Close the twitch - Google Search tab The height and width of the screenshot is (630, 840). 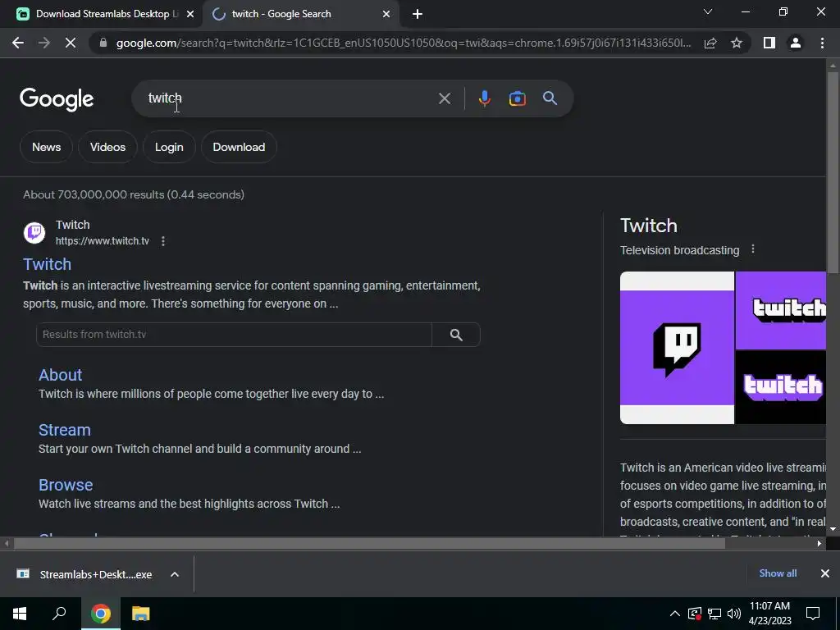[x=386, y=14]
